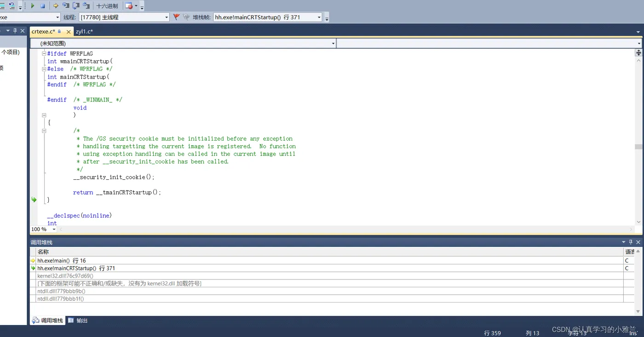Open the process dropdown ending in exe
The height and width of the screenshot is (337, 644).
30,17
